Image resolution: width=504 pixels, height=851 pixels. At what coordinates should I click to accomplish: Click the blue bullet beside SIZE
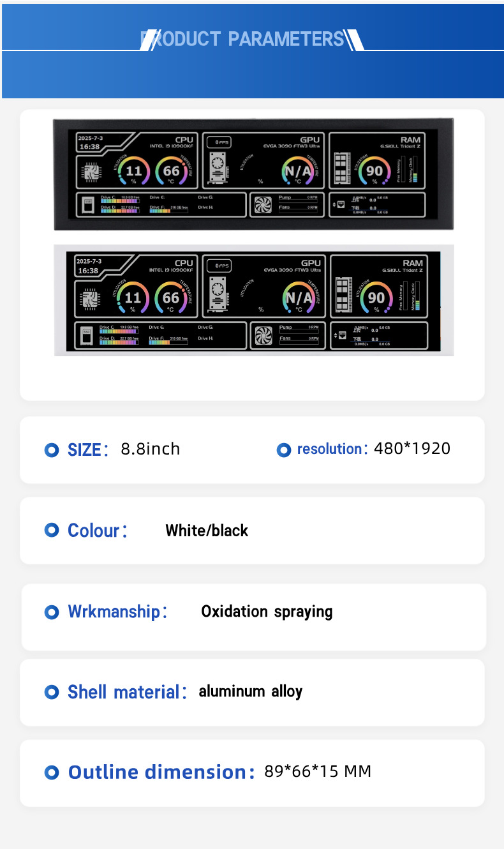coord(52,450)
